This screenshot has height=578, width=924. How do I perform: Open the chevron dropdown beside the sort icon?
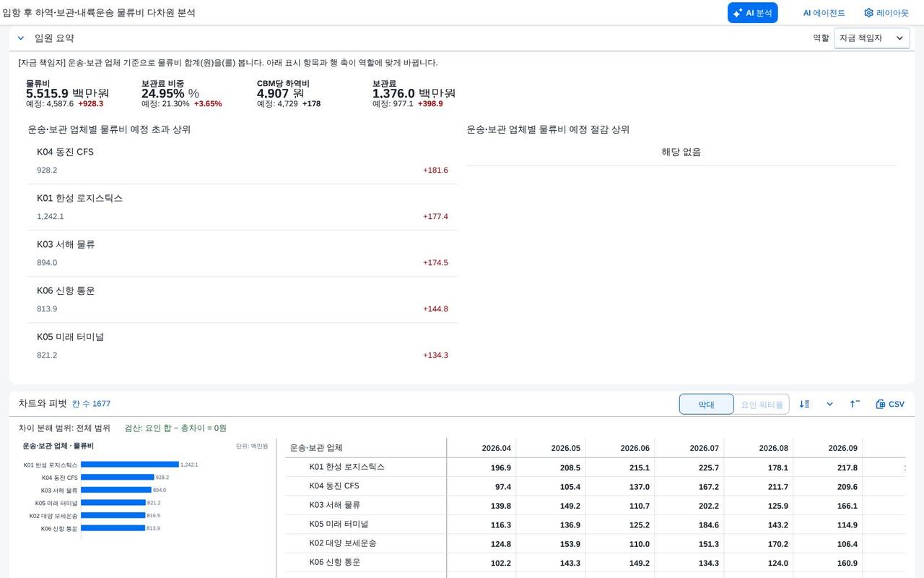pyautogui.click(x=829, y=405)
